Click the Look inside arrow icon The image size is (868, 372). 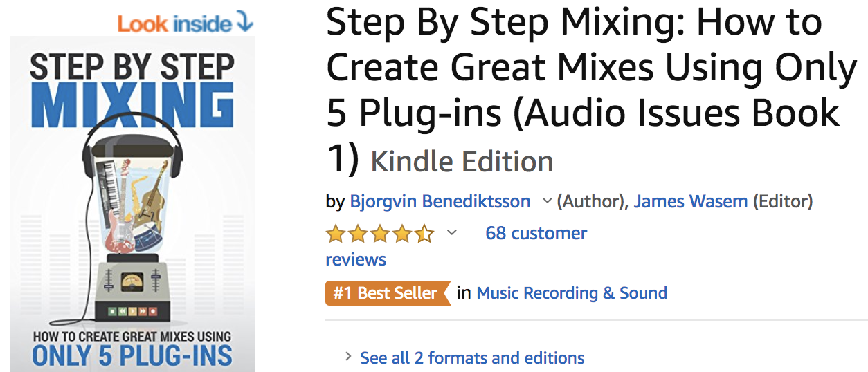[x=244, y=23]
